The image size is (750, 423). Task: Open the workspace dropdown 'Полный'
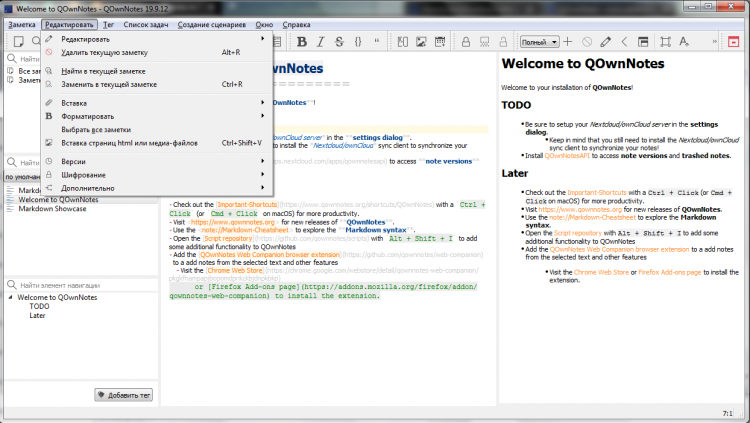(x=538, y=42)
